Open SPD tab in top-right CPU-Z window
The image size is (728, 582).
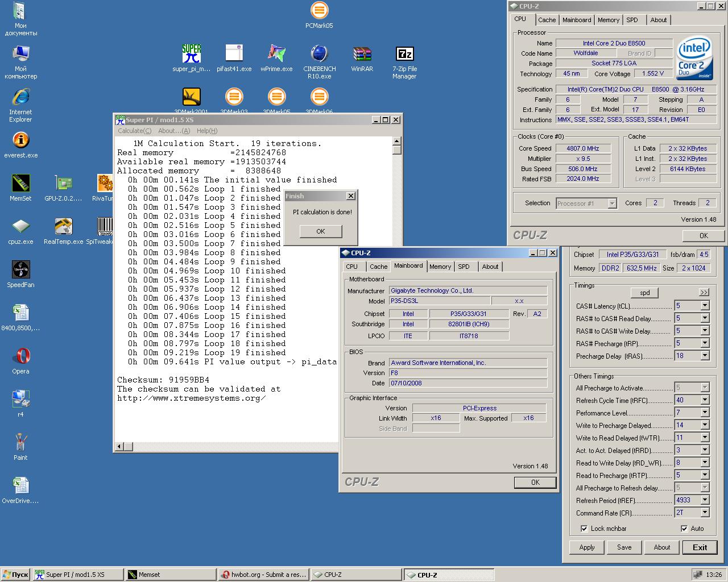pos(632,20)
